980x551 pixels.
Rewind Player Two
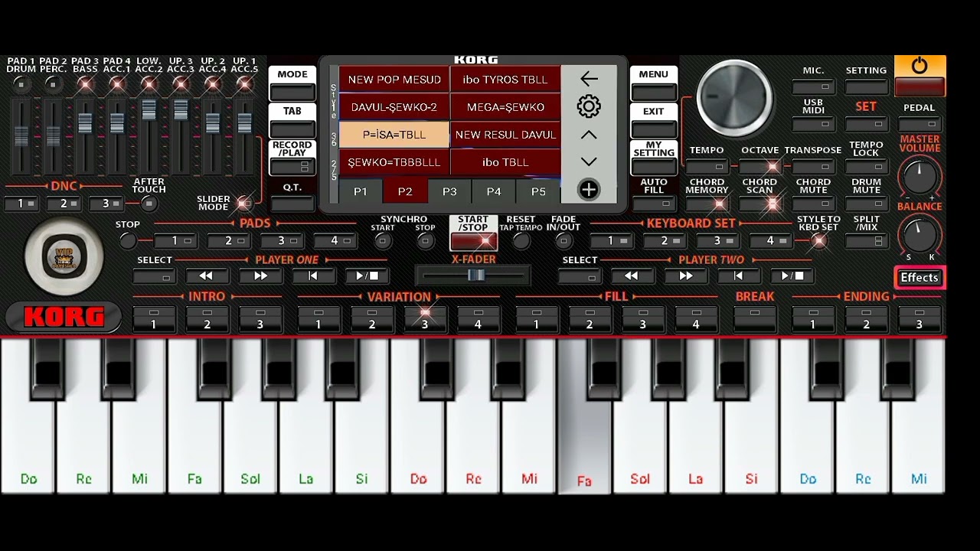tap(632, 276)
